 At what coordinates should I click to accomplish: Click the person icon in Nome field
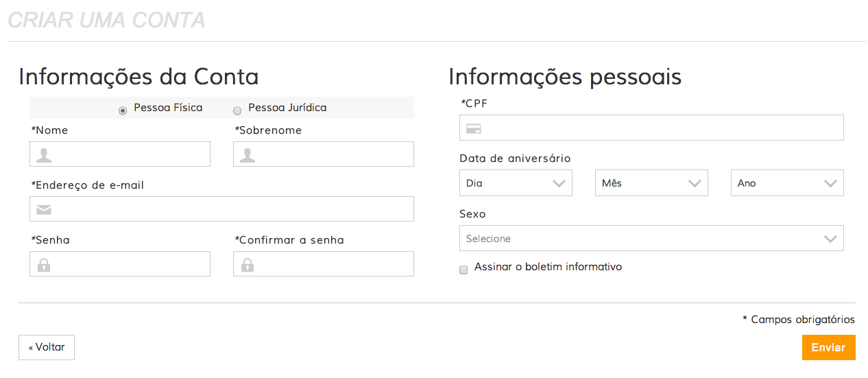[x=44, y=155]
